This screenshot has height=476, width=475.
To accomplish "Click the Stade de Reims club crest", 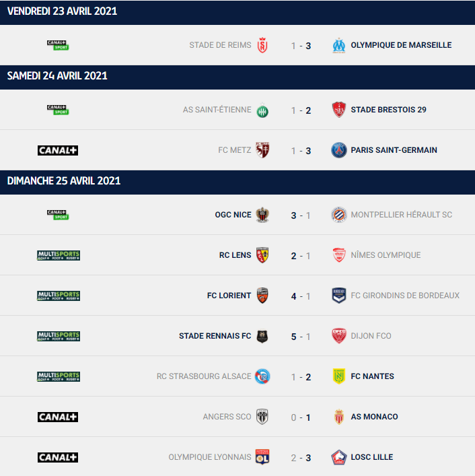I will pos(262,45).
